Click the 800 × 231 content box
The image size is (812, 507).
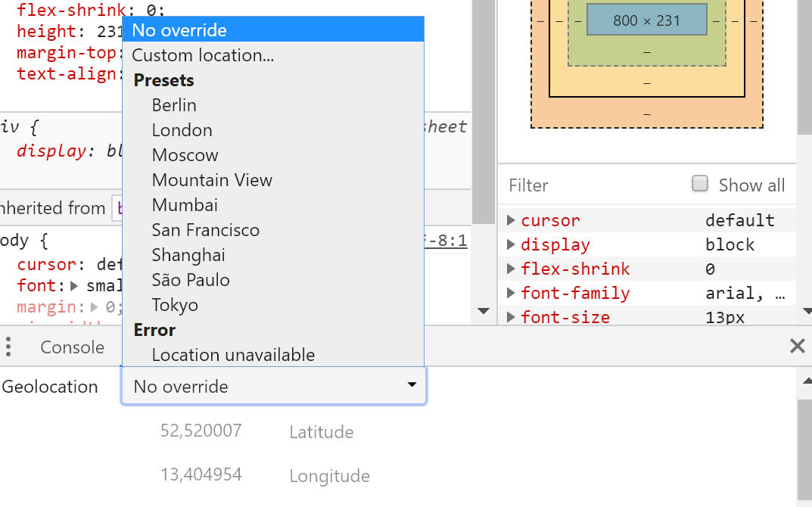646,20
